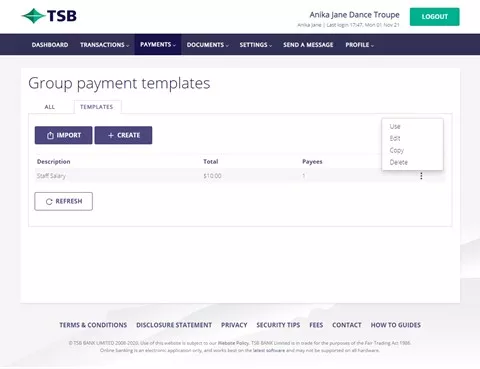Screen dimensions: 480x369
Task: Click the TSB logo
Action: tap(49, 16)
